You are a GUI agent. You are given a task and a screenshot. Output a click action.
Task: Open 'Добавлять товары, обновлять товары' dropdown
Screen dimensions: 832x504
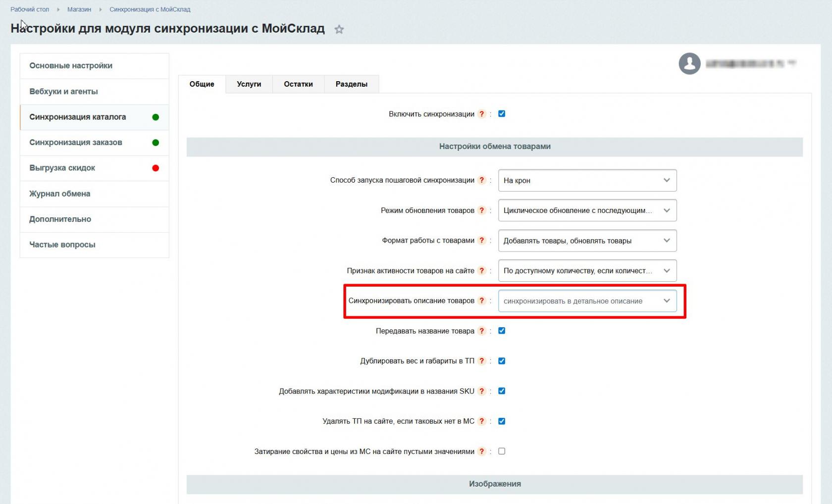(587, 241)
